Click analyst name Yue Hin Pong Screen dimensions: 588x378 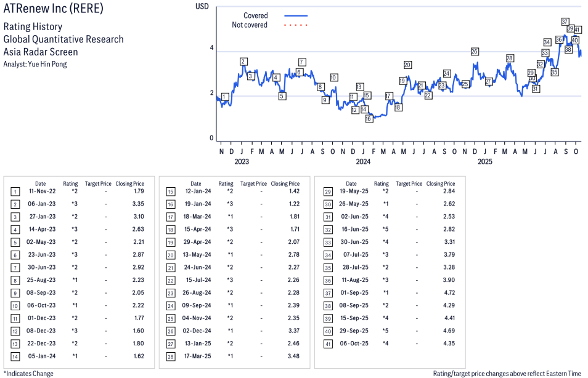(x=35, y=64)
